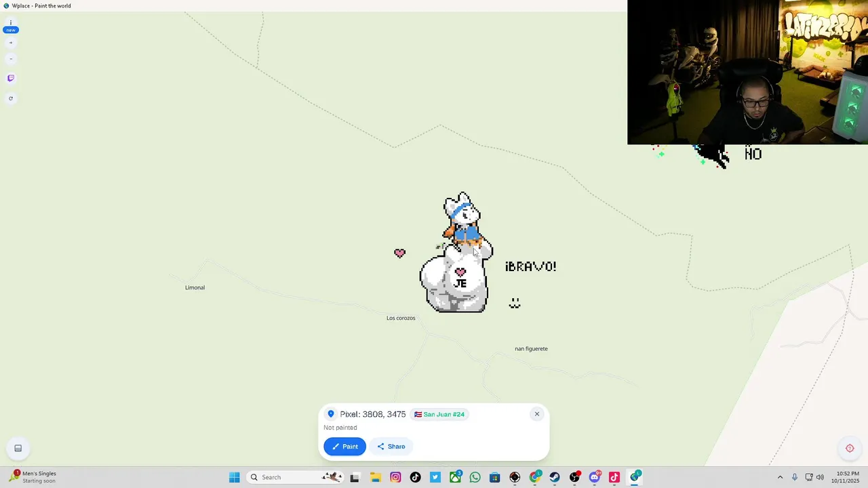Open Instagram from the taskbar
This screenshot has height=488, width=868.
pyautogui.click(x=395, y=477)
